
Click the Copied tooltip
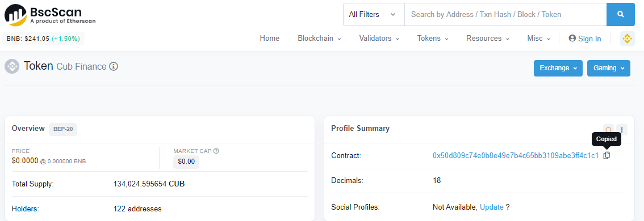[x=607, y=139]
